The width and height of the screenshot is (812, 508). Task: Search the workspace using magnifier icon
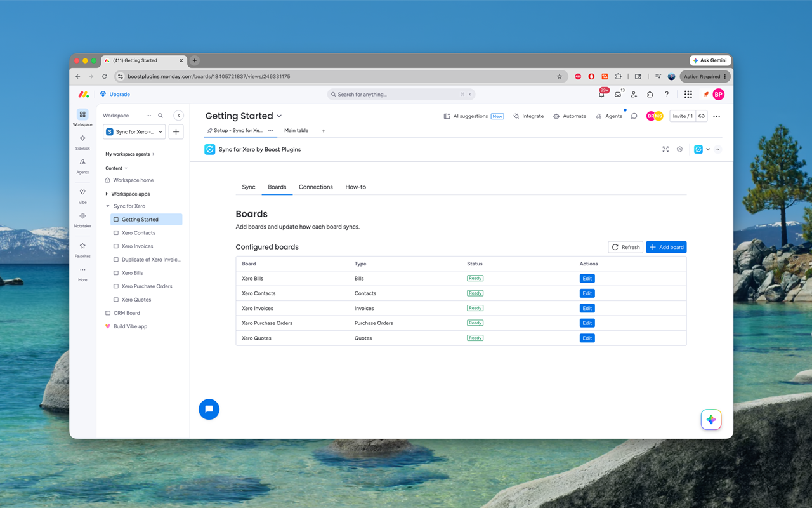(x=160, y=116)
